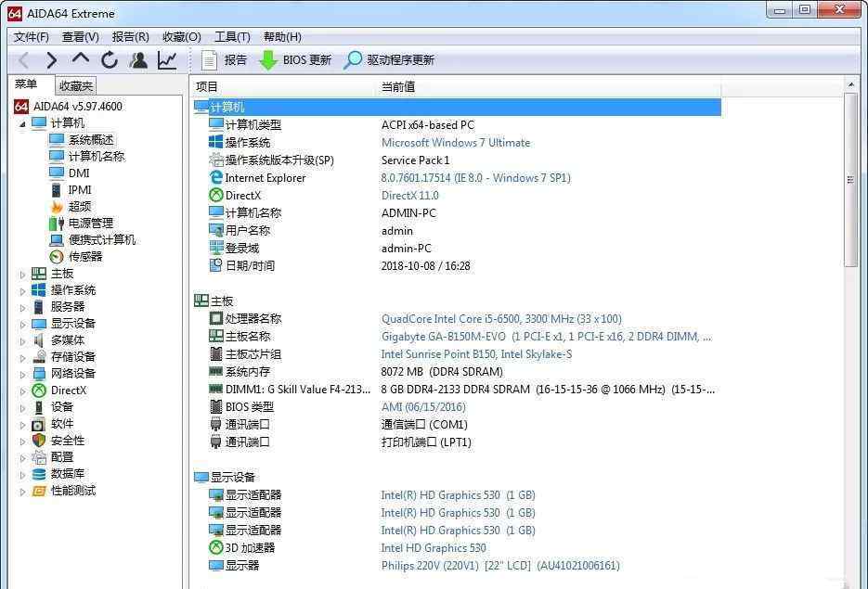Viewport: 868px width, 589px height.
Task: Click the Forward navigation arrow
Action: click(51, 59)
